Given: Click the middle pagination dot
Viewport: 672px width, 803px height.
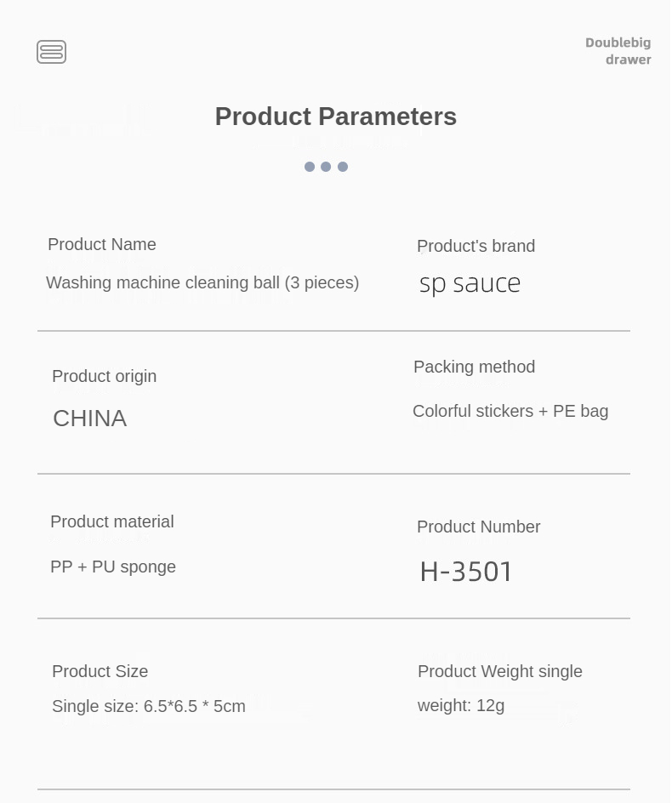Looking at the screenshot, I should pos(326,167).
